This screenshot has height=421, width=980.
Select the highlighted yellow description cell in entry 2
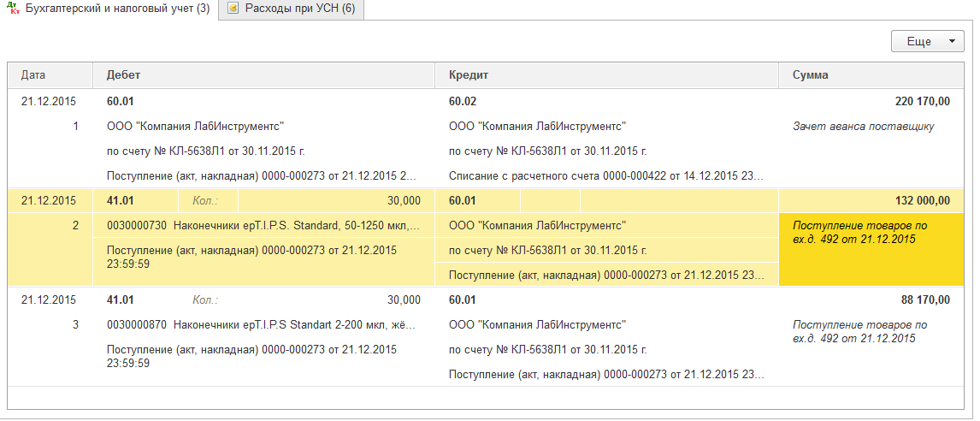point(865,250)
